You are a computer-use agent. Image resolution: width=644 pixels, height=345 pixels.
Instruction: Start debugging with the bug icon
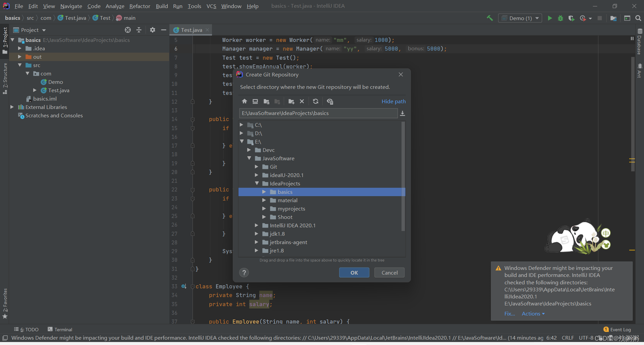coord(560,18)
